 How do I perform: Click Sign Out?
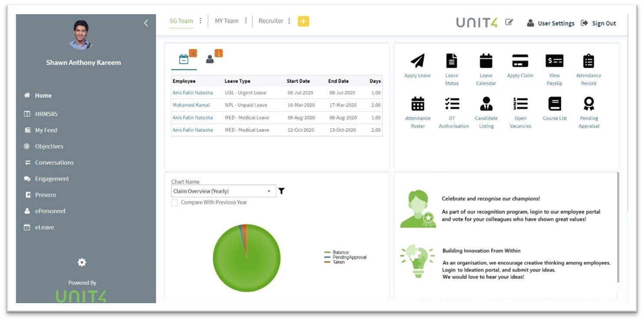598,23
